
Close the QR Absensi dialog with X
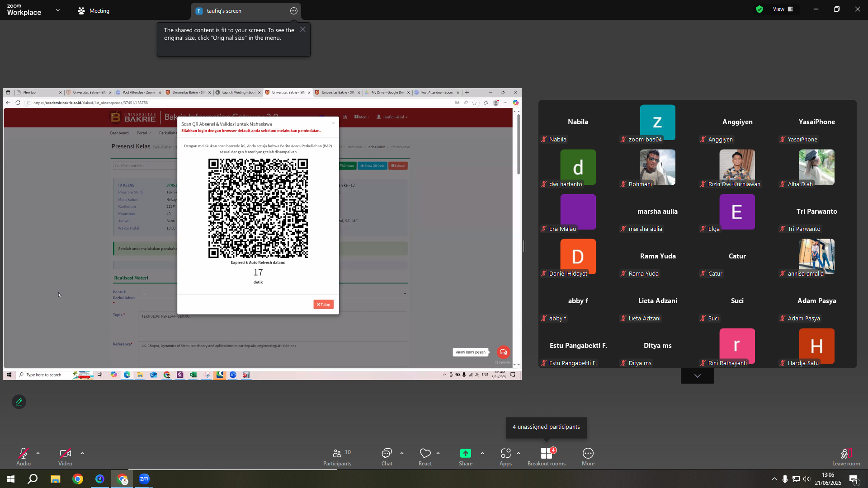(333, 123)
